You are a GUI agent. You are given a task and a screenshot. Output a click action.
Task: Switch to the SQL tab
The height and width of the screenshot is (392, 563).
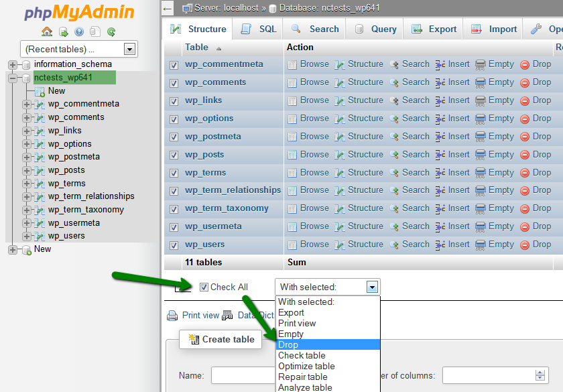(259, 29)
